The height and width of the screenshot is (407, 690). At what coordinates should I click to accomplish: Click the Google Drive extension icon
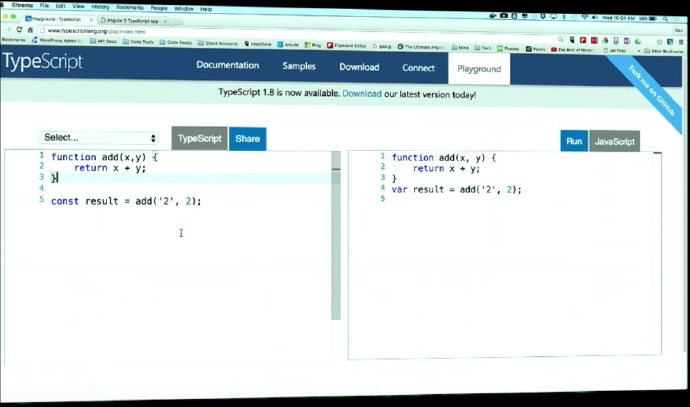638,41
